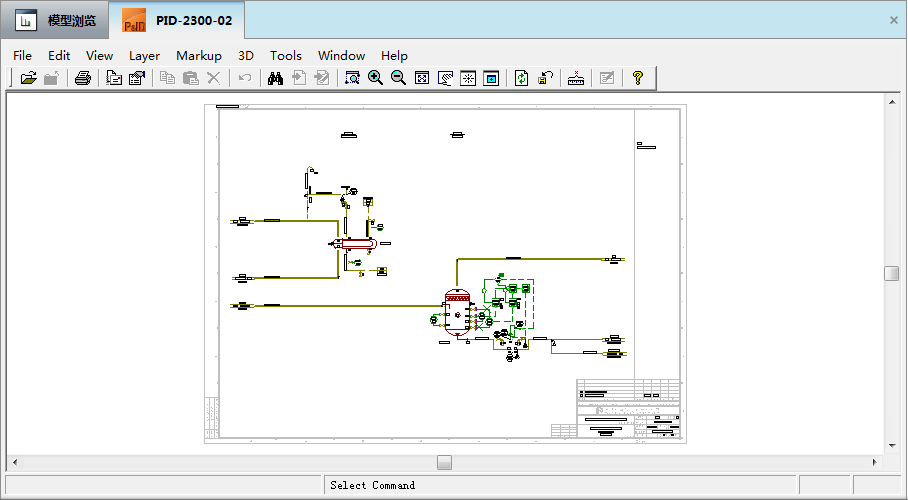
Task: Open the File menu
Action: tap(22, 56)
